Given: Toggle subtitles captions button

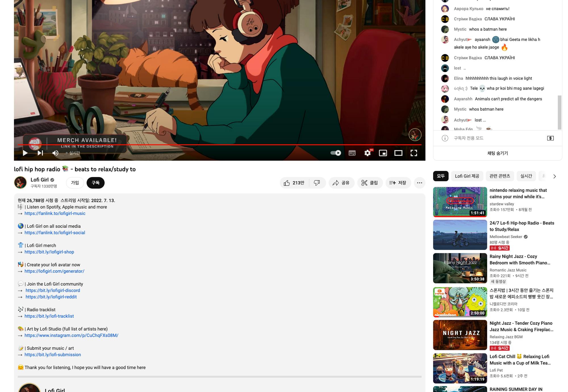Looking at the screenshot, I should tap(352, 153).
